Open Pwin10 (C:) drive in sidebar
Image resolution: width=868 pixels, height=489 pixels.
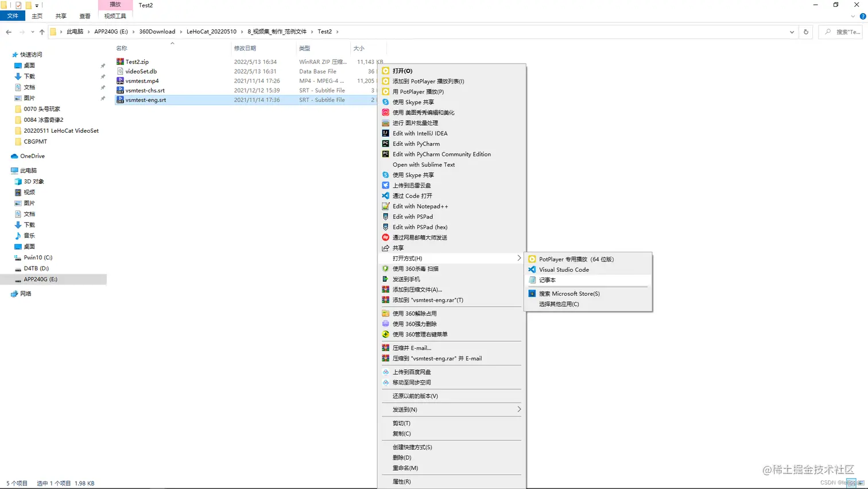pos(38,257)
